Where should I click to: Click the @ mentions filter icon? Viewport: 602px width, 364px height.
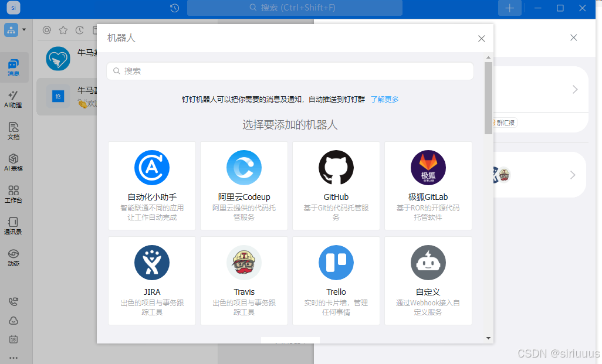pyautogui.click(x=47, y=30)
